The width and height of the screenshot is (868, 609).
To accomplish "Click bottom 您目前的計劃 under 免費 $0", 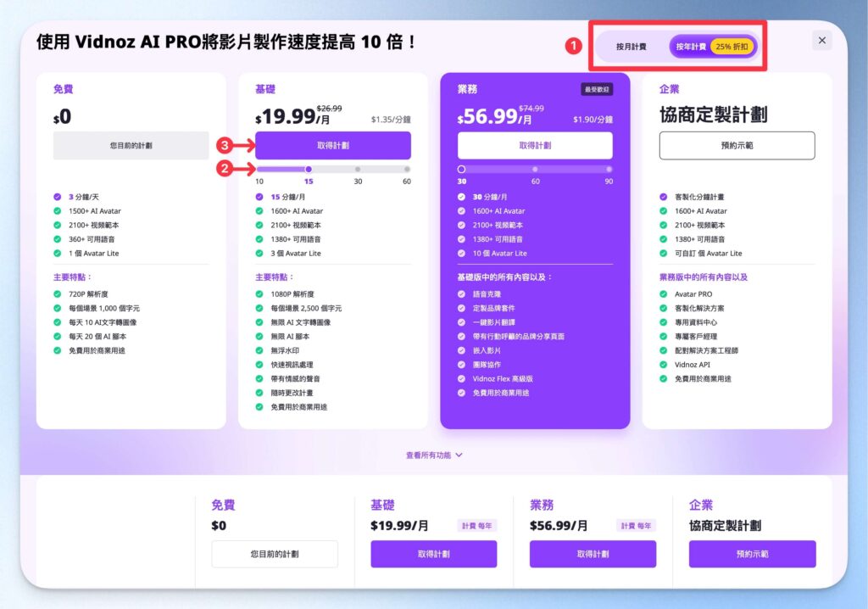I will click(x=275, y=554).
